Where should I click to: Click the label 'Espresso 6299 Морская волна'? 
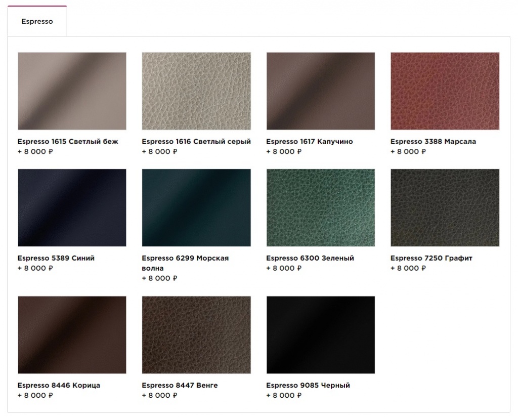[185, 263]
